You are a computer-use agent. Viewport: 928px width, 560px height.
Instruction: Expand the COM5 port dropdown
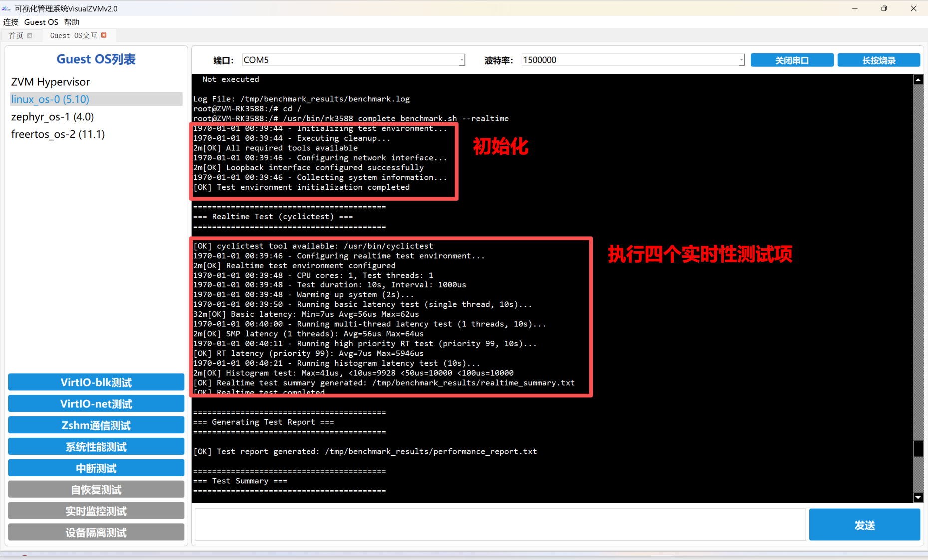coord(462,60)
